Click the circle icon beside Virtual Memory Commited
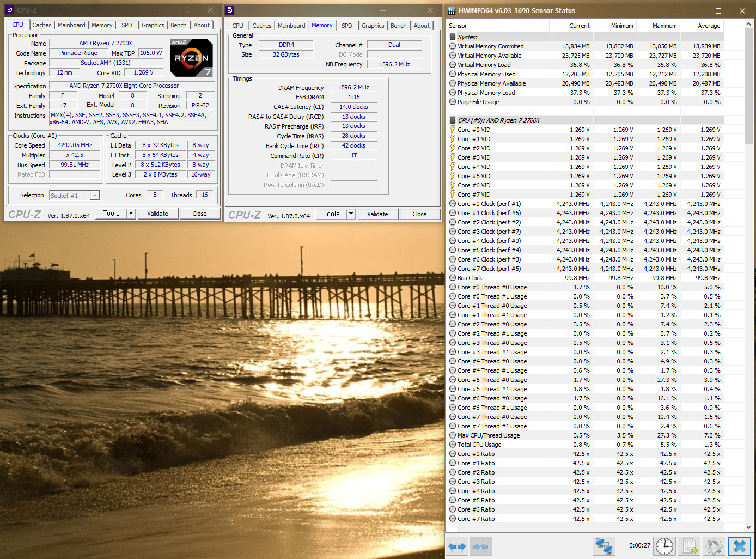The width and height of the screenshot is (756, 559). (x=453, y=46)
